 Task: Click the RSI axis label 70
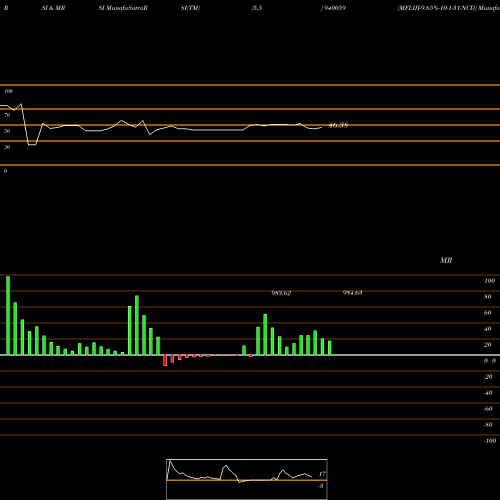7,115
